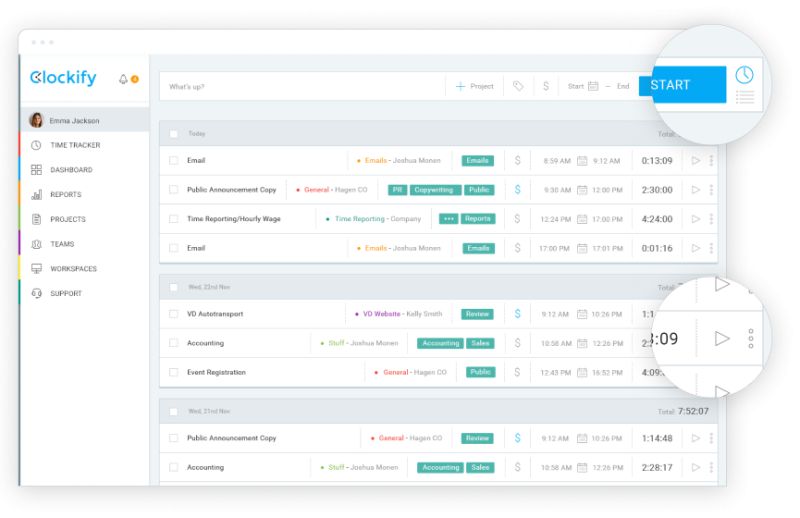Open the Reports page
This screenshot has height=518, width=800.
pyautogui.click(x=65, y=194)
